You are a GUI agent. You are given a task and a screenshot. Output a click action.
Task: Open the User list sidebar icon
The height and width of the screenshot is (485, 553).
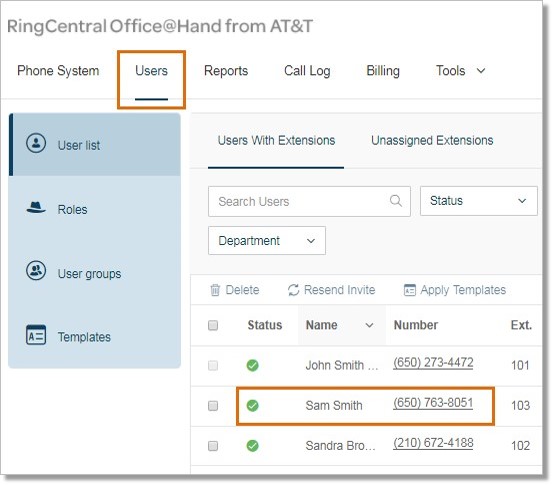coord(36,143)
